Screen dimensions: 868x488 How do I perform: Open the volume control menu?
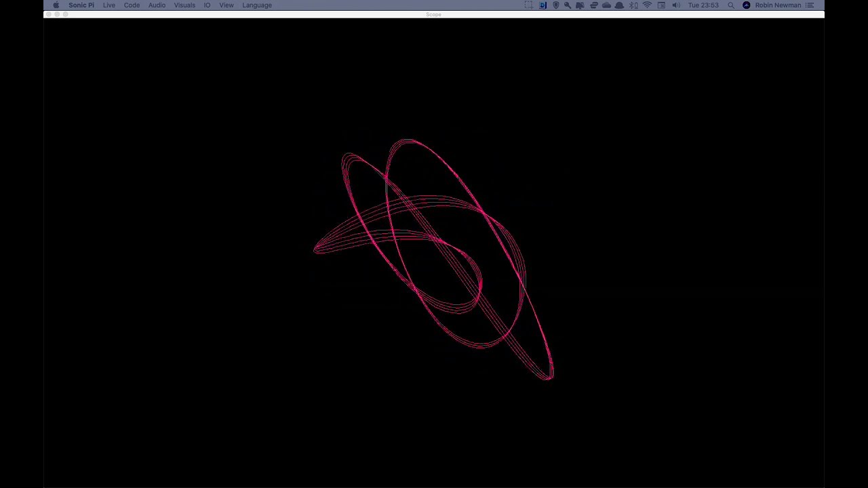676,5
